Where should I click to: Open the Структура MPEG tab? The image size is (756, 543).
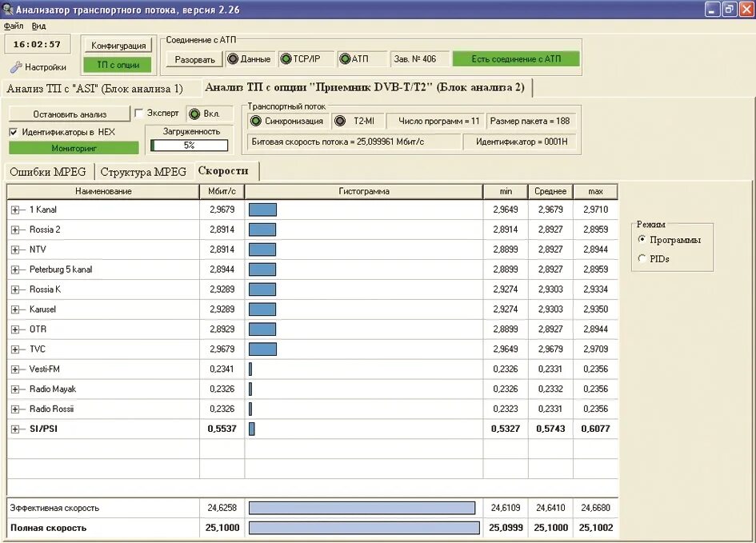click(x=143, y=172)
